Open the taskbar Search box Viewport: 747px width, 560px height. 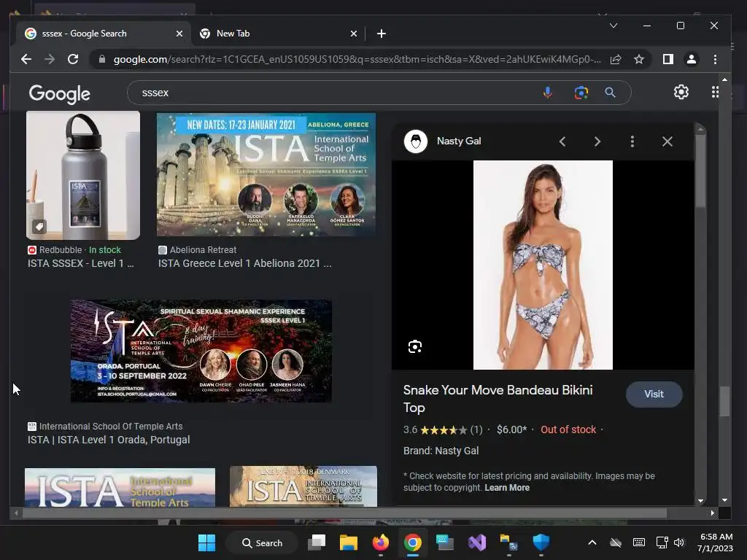pyautogui.click(x=262, y=542)
